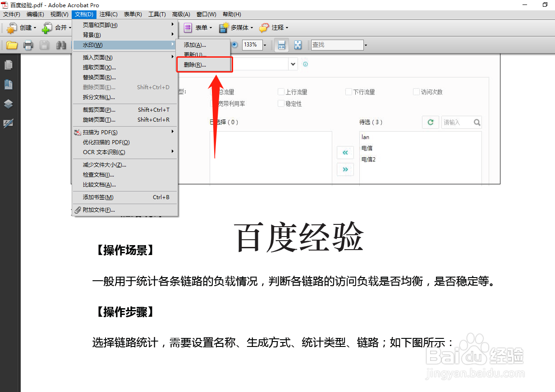This screenshot has height=392, width=555.
Task: Click the Forms (表单) toolbar icon
Action: [x=188, y=28]
